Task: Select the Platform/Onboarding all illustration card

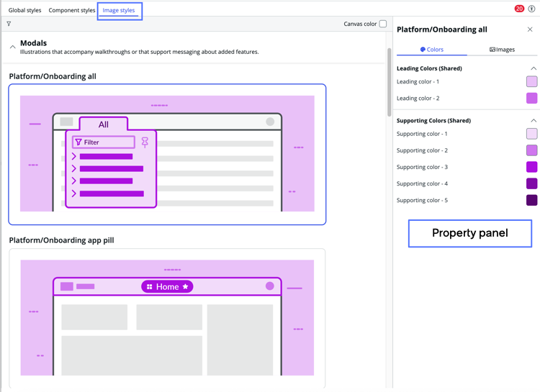Action: pyautogui.click(x=167, y=154)
